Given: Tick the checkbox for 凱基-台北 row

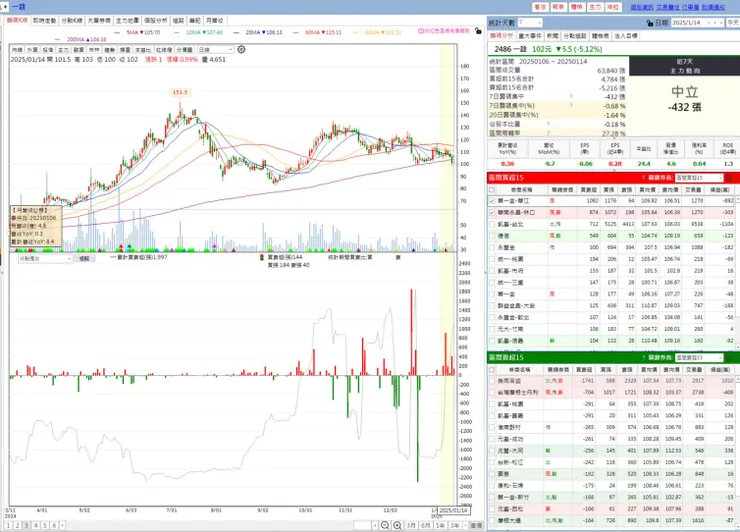Looking at the screenshot, I should pos(492,224).
